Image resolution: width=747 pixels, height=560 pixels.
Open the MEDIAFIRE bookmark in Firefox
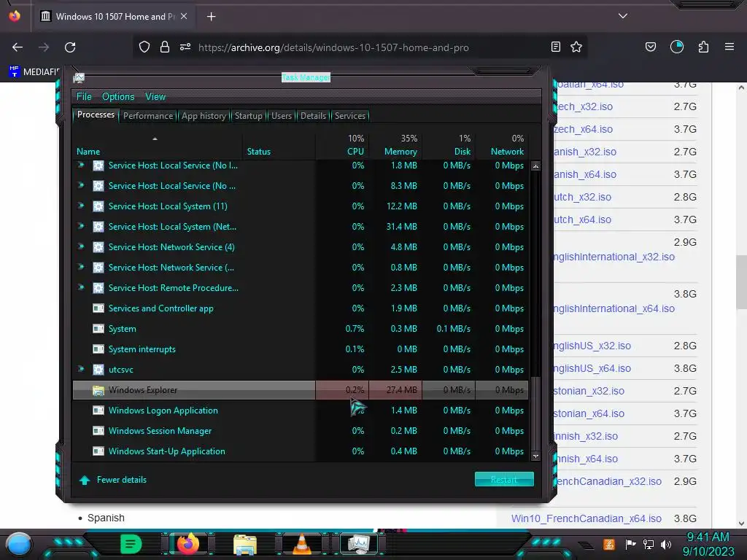[34, 72]
